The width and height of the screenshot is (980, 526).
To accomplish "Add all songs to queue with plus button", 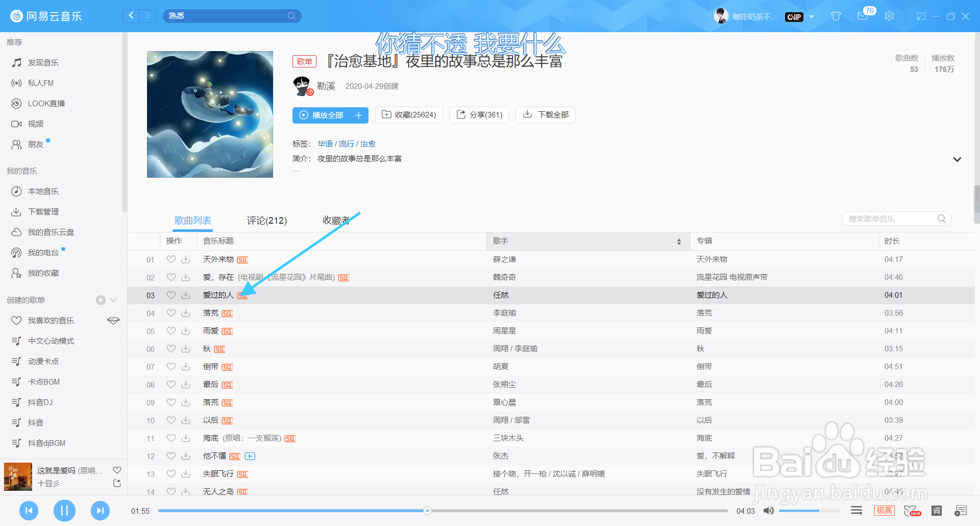I will click(x=359, y=115).
